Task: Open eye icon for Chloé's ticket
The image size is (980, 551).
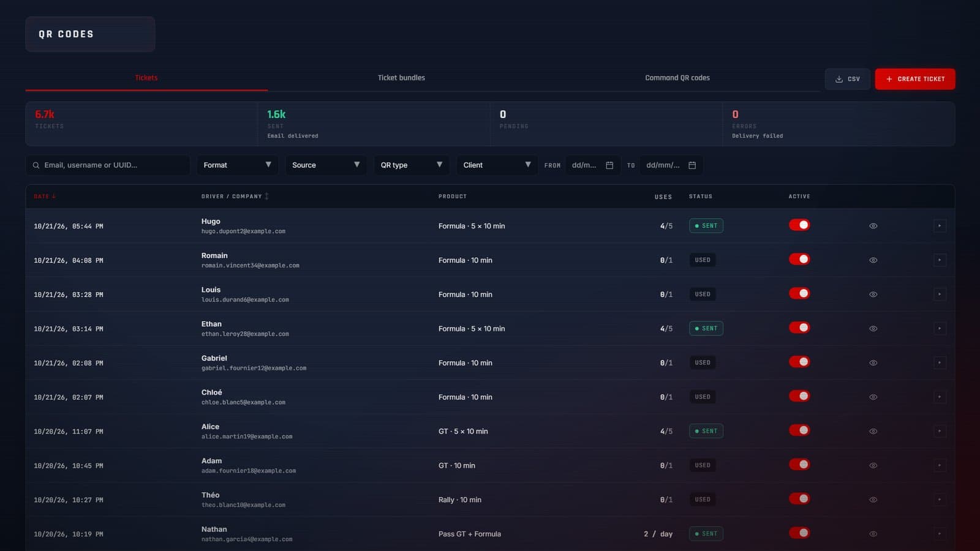Action: click(873, 397)
